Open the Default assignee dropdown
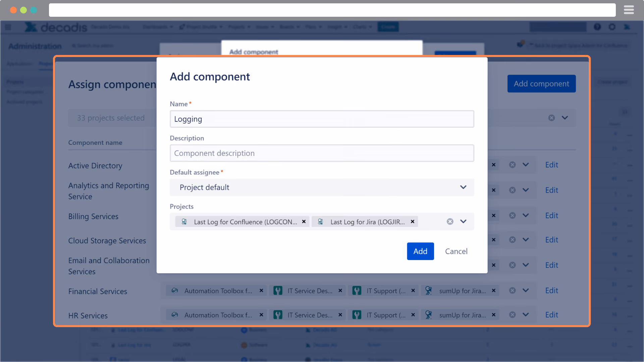Viewport: 644px width, 362px height. point(322,187)
